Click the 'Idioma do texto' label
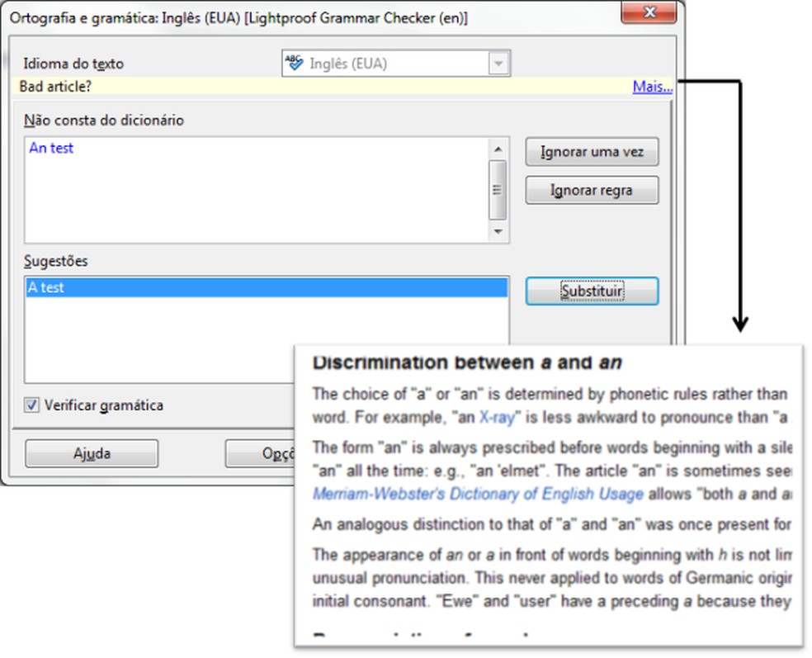Viewport: 812px width, 658px height. tap(73, 64)
